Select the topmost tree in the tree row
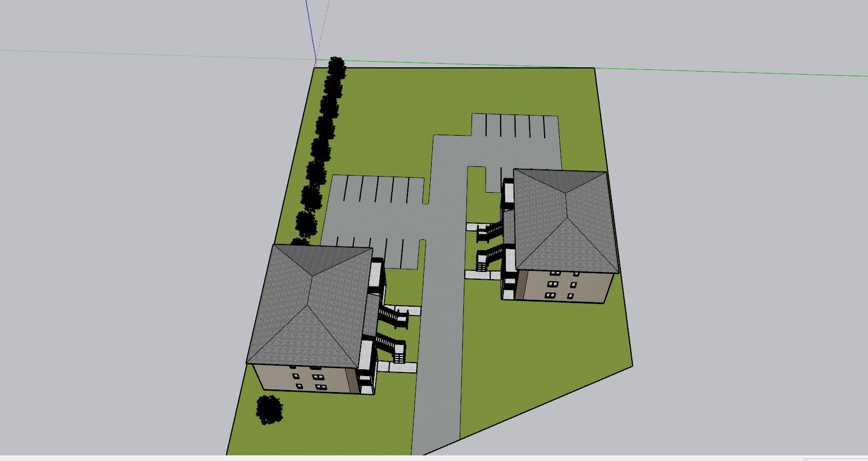 click(337, 67)
